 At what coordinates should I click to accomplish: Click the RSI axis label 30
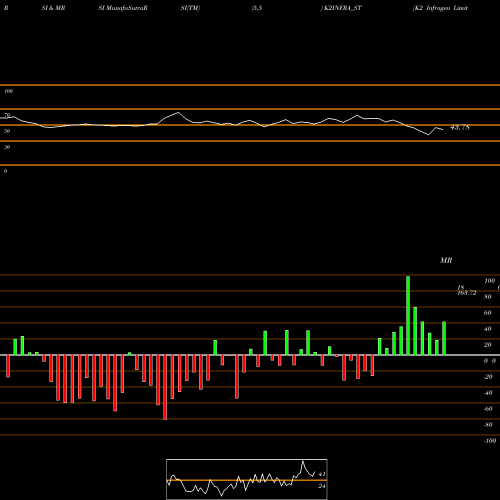click(7, 147)
